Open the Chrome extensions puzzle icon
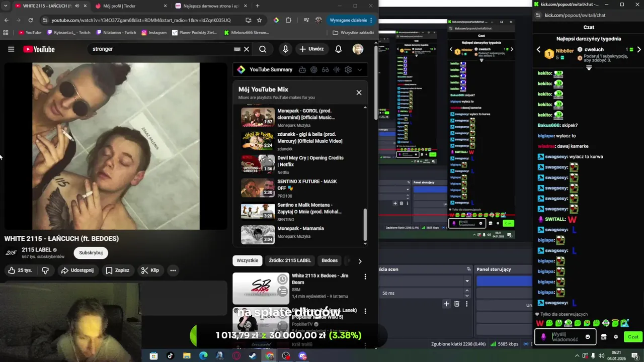The height and width of the screenshot is (362, 644). click(288, 20)
